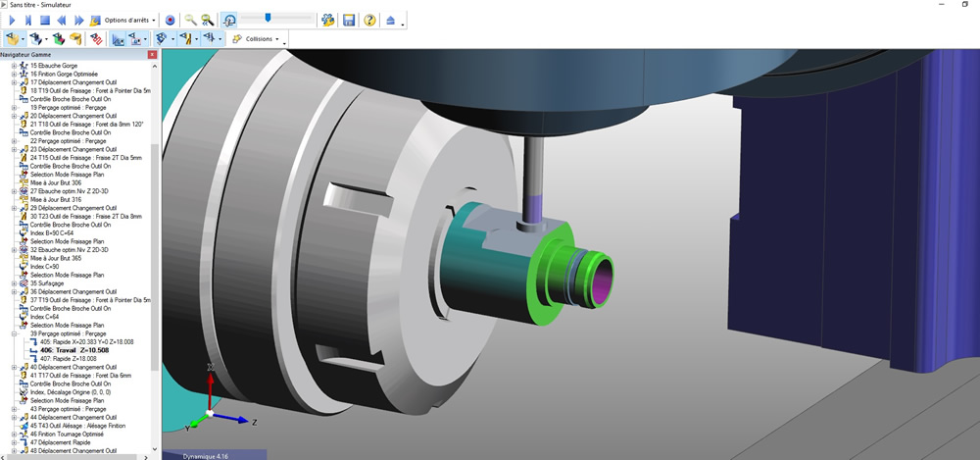Click the eject icon in top toolbar

pyautogui.click(x=392, y=20)
